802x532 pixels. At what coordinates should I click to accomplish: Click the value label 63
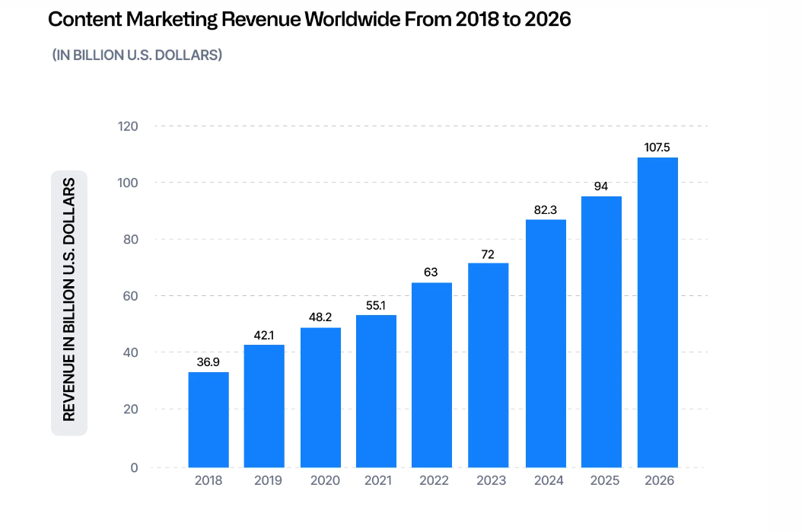[431, 272]
